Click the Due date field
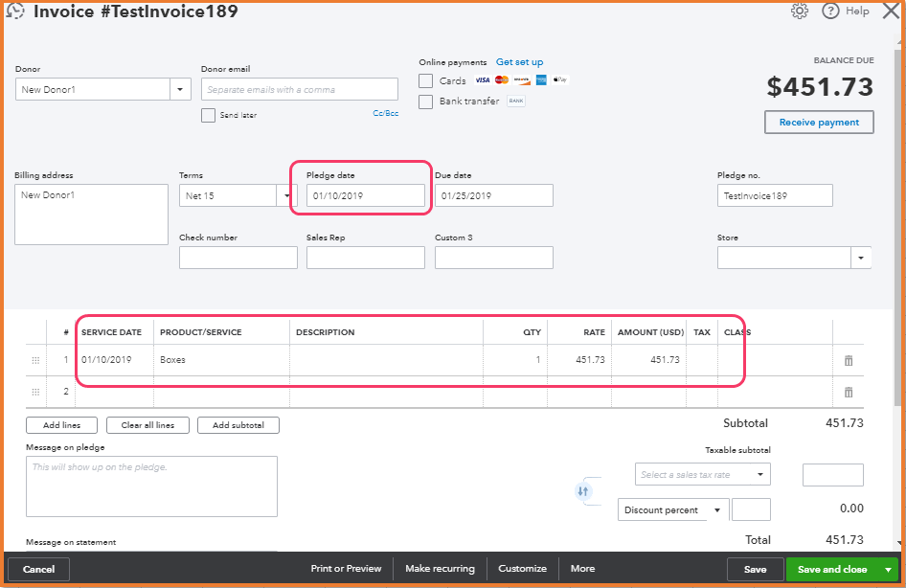The height and width of the screenshot is (588, 906). pyautogui.click(x=494, y=195)
